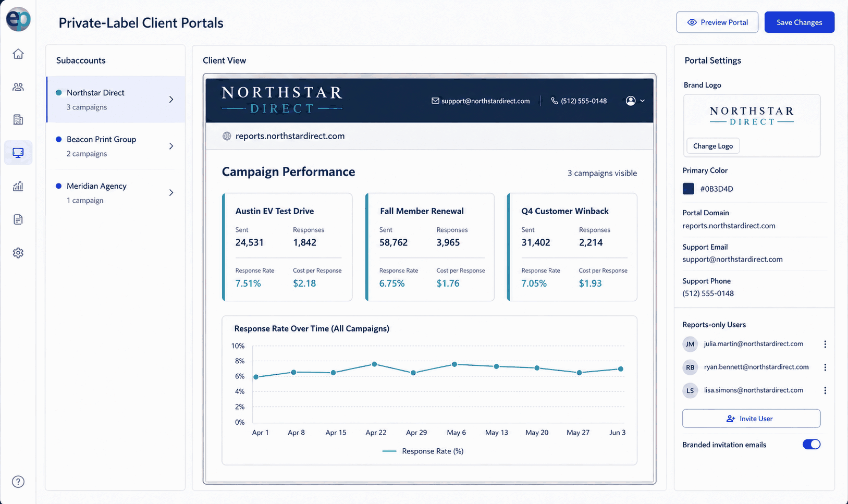
Task: Open options menu for ryan.bennett user
Action: (825, 367)
